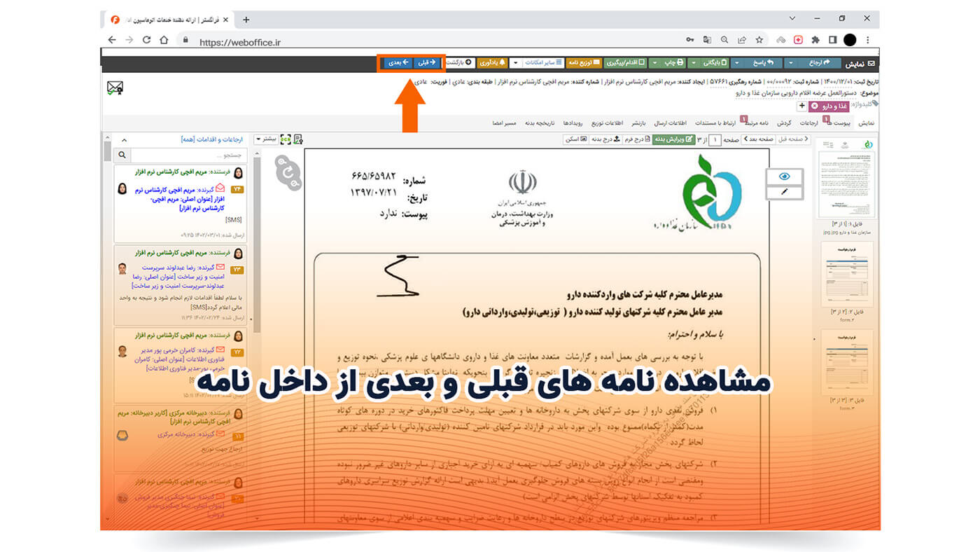
Task: Open the arrow dropdown next to سایر امکانات
Action: click(x=514, y=62)
